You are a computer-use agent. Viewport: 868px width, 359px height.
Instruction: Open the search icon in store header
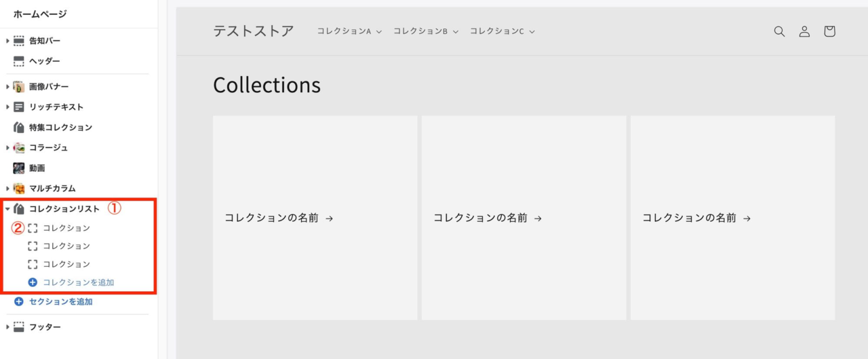click(x=779, y=31)
